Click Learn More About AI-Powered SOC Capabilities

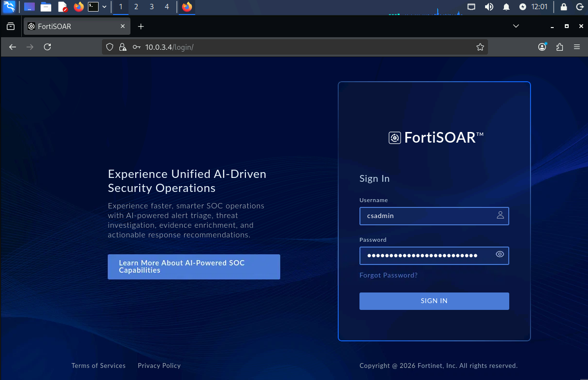[x=194, y=267]
